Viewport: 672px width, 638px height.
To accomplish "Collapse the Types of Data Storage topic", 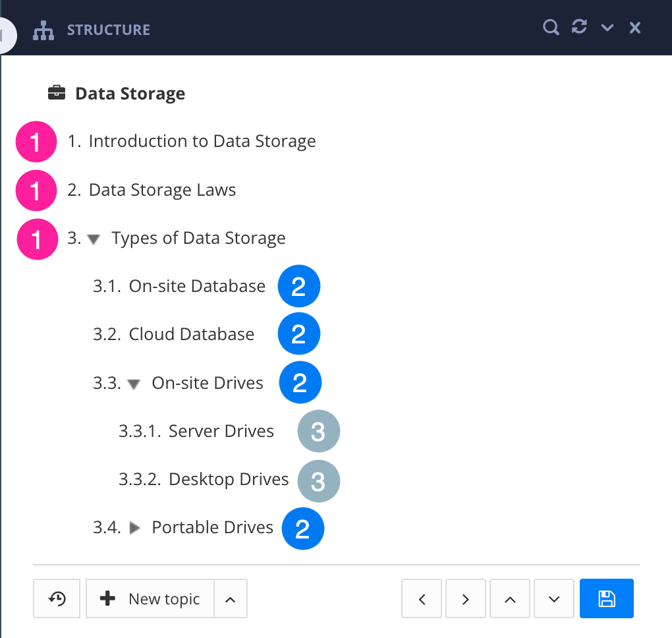I will [94, 239].
